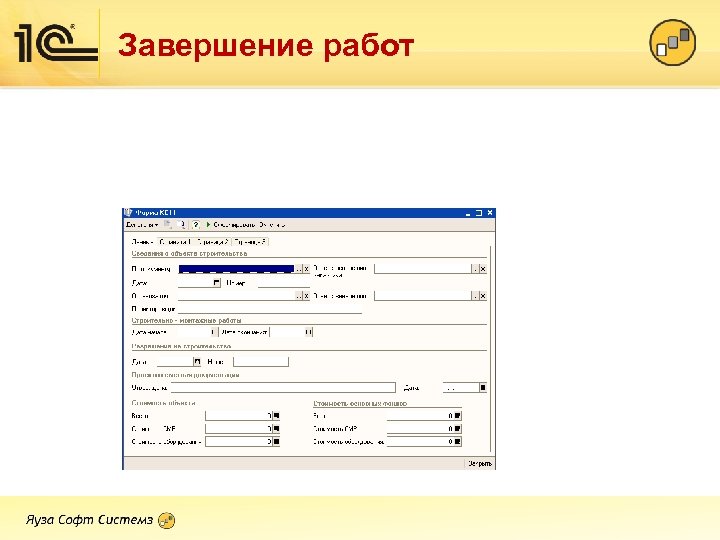Clear the top-right field of Сведения section
The height and width of the screenshot is (540, 720).
click(x=483, y=269)
